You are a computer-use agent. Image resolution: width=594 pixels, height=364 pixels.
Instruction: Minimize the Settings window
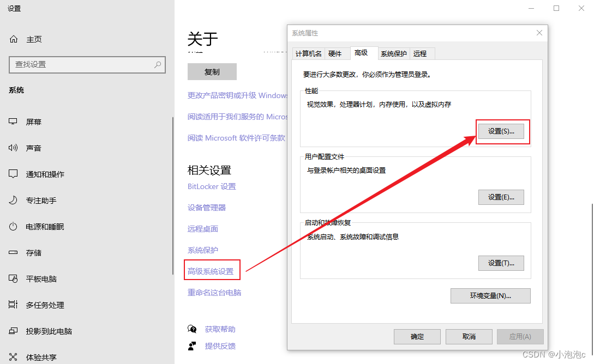coord(531,8)
